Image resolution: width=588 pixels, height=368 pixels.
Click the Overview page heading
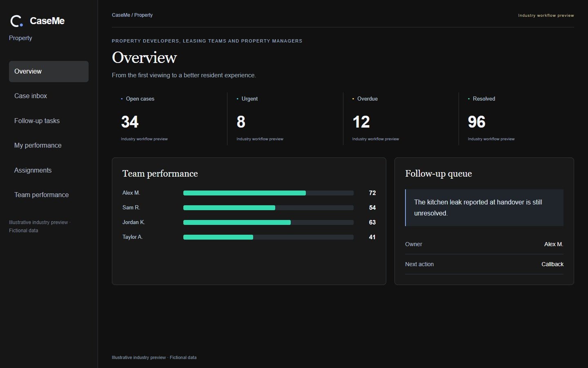click(x=145, y=58)
